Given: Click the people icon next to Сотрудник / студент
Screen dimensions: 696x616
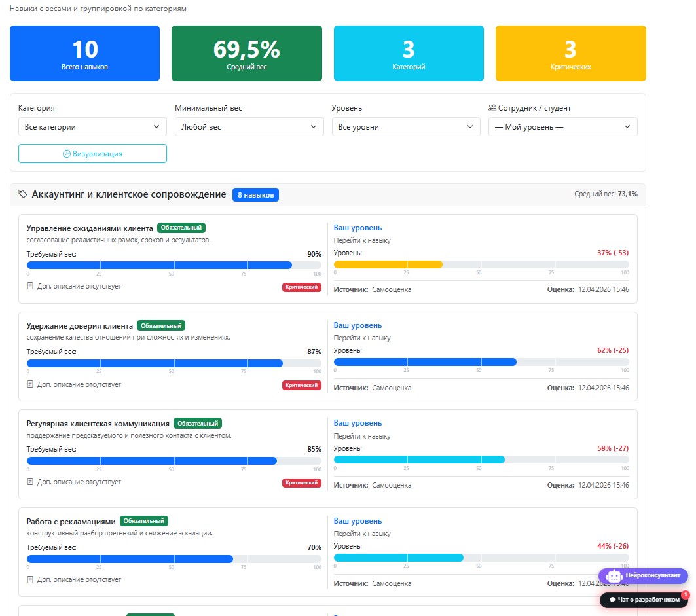Looking at the screenshot, I should pyautogui.click(x=492, y=108).
